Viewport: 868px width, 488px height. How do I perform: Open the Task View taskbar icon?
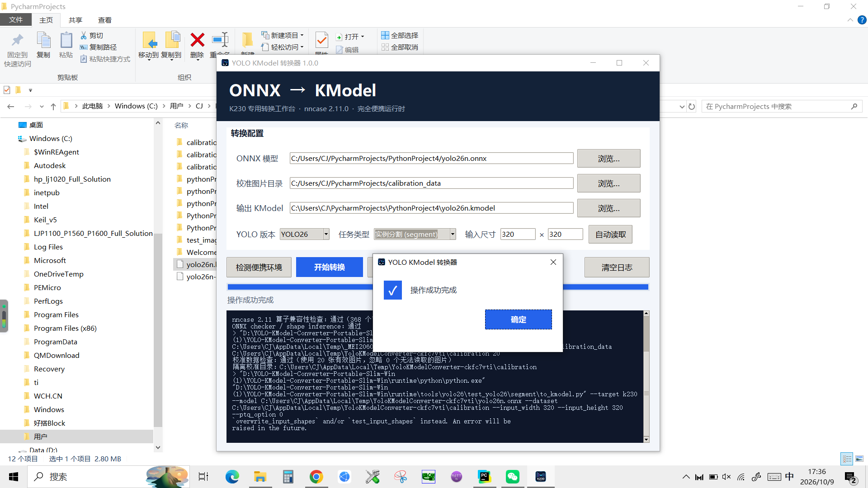tap(203, 476)
